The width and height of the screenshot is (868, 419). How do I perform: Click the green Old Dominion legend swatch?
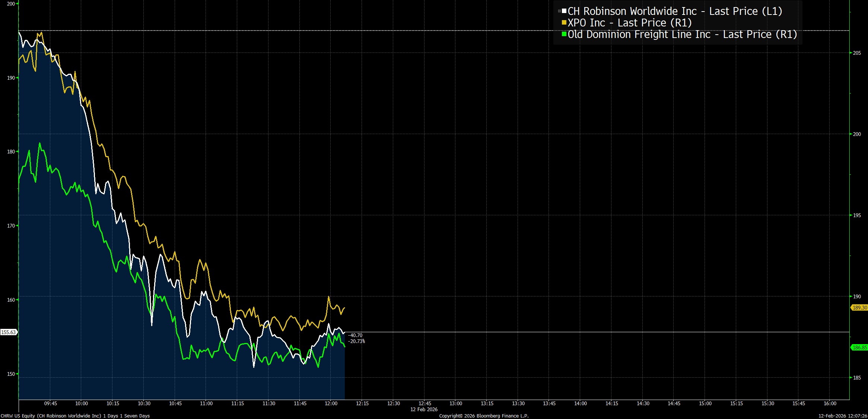click(x=564, y=34)
